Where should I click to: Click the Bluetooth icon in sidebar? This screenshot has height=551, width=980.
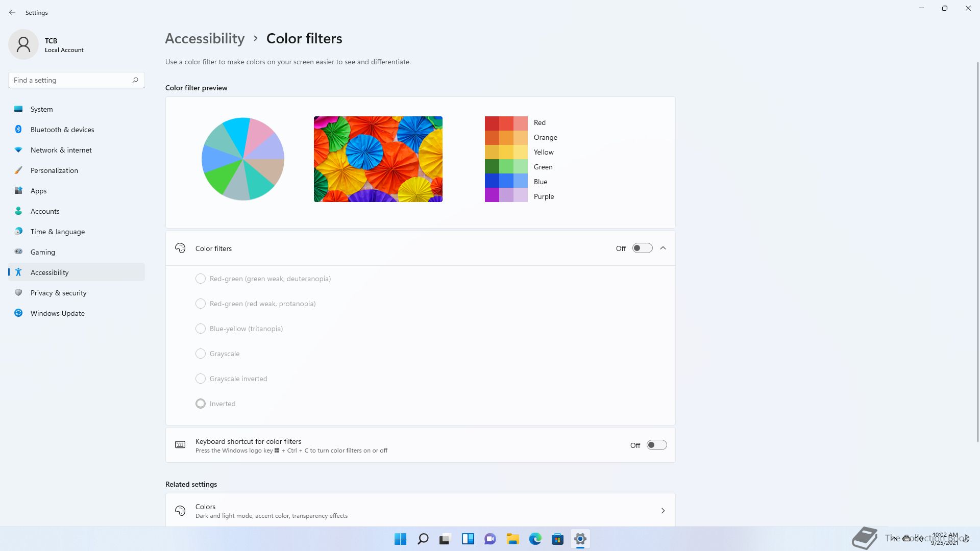tap(18, 129)
